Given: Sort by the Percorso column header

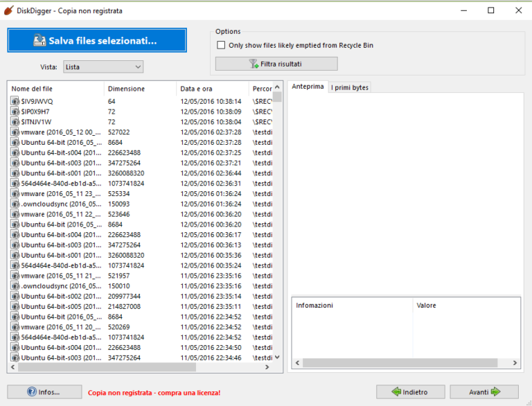Looking at the screenshot, I should point(261,89).
